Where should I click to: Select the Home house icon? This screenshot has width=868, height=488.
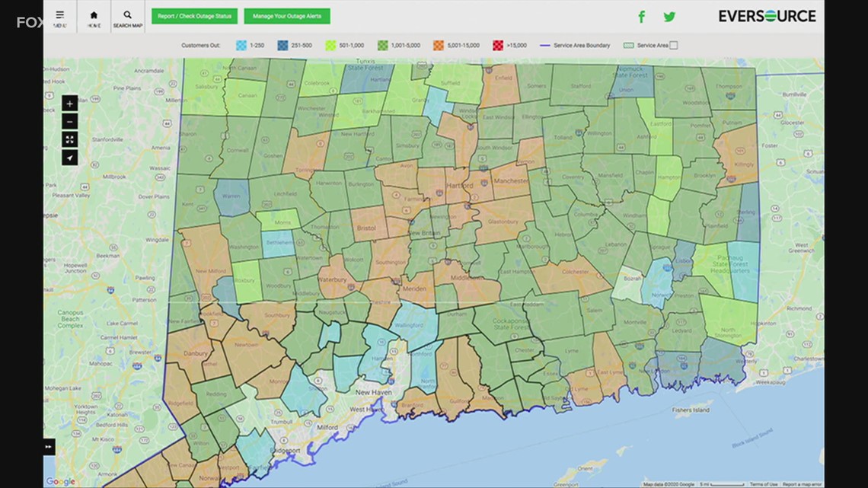click(93, 13)
